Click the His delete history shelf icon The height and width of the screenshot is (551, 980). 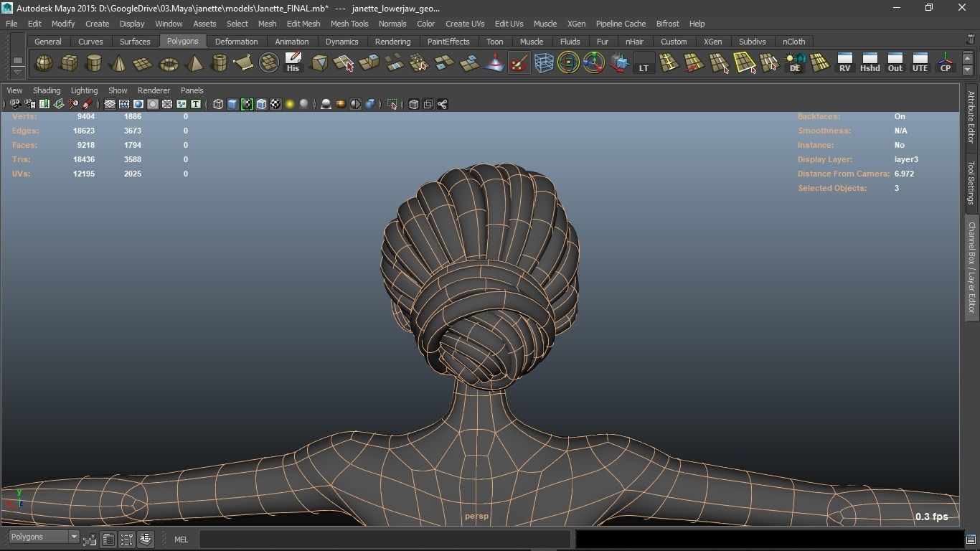coord(293,63)
